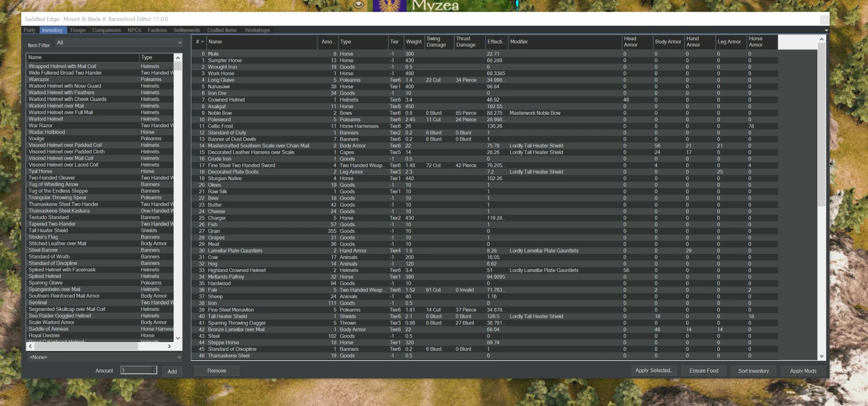Click the Ensure Food button
Screen dimensions: 868x406
click(x=704, y=371)
